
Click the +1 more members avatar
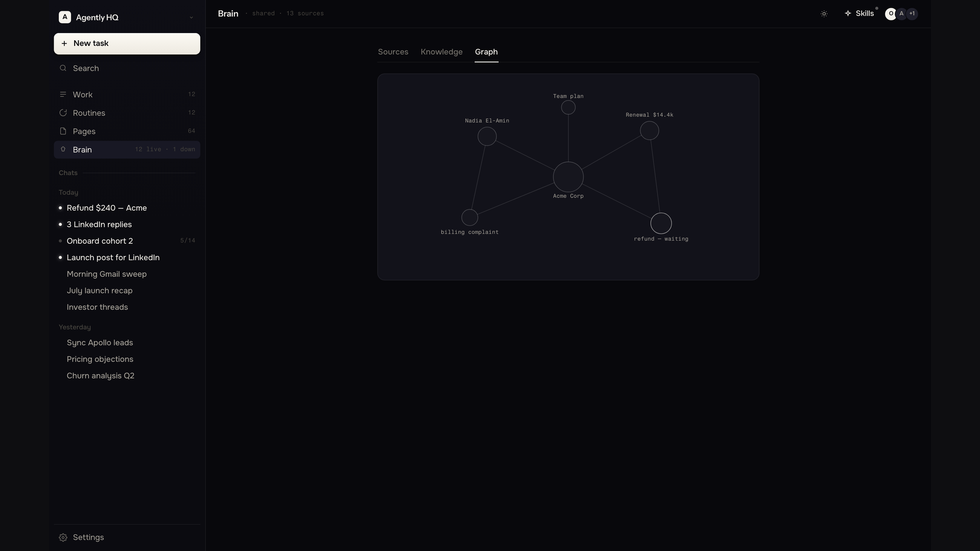(912, 14)
